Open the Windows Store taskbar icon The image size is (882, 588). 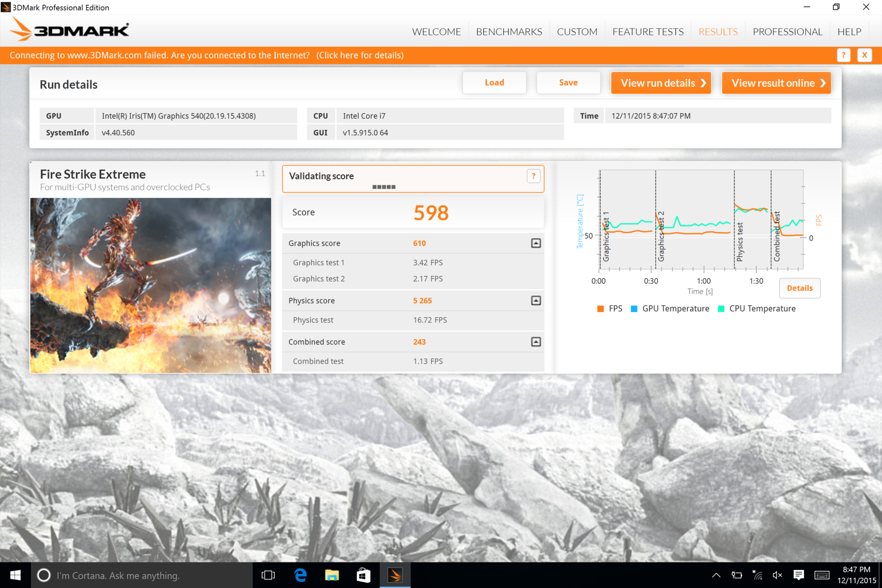click(363, 575)
